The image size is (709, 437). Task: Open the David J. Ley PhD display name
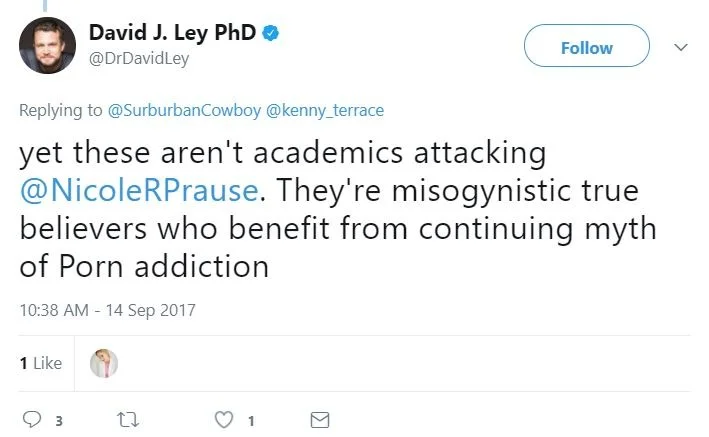point(174,34)
